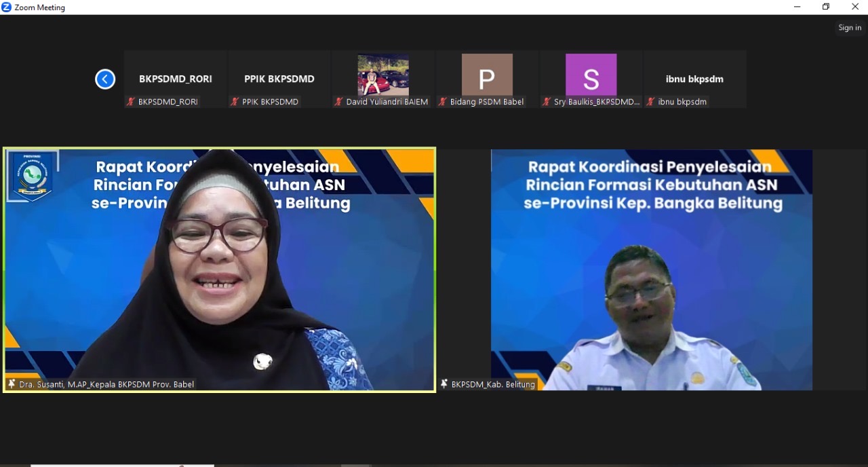Click the Sign in link
Screen dimensions: 868x467
849,28
